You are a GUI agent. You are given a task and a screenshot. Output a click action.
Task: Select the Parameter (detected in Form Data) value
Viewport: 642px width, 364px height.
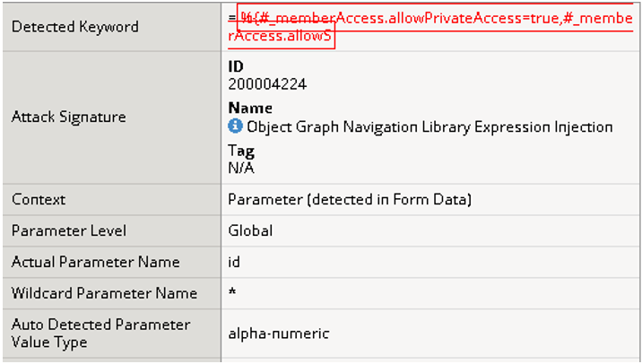350,199
